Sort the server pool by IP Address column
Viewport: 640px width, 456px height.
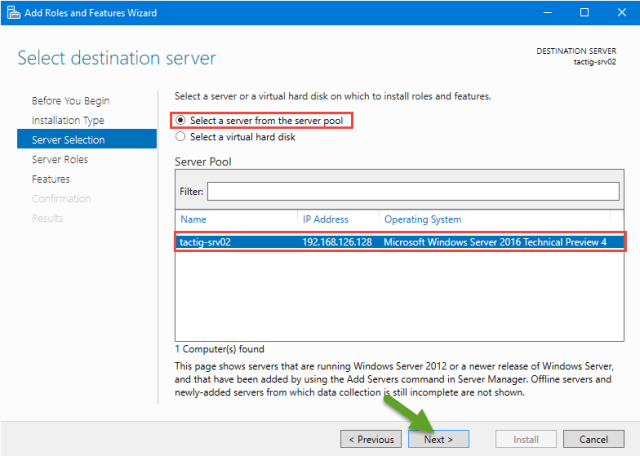point(325,219)
